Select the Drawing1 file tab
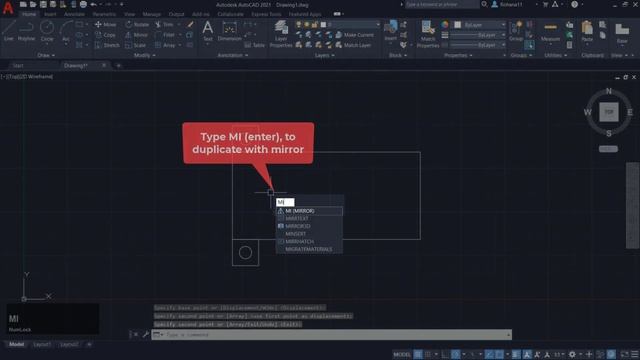Viewport: 640px width, 360px height. pyautogui.click(x=76, y=65)
